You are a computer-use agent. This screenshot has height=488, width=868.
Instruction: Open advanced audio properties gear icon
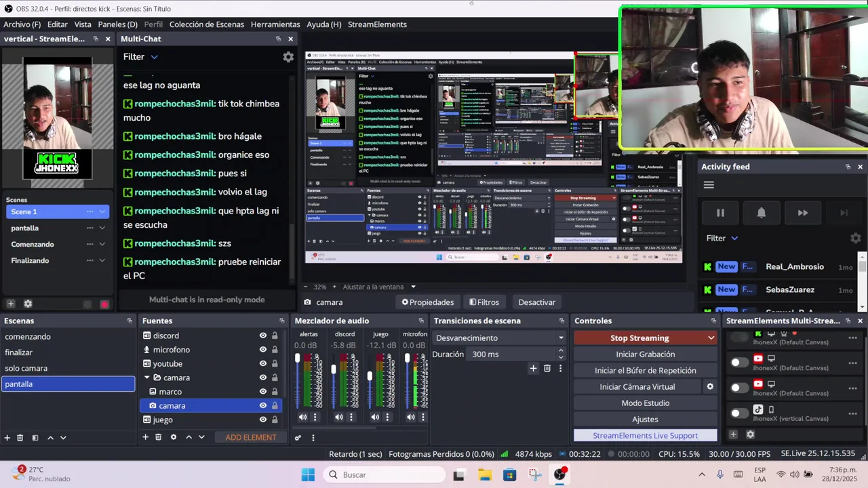pyautogui.click(x=298, y=438)
